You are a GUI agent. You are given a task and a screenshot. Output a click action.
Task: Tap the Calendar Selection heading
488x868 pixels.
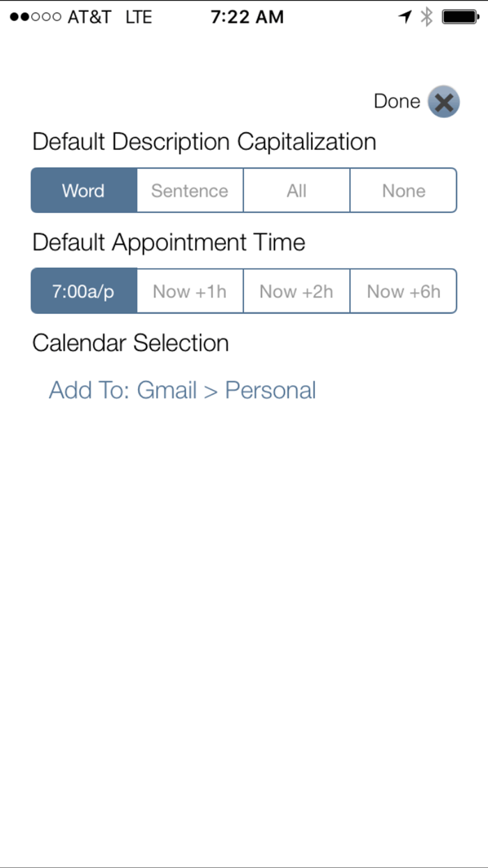(130, 343)
